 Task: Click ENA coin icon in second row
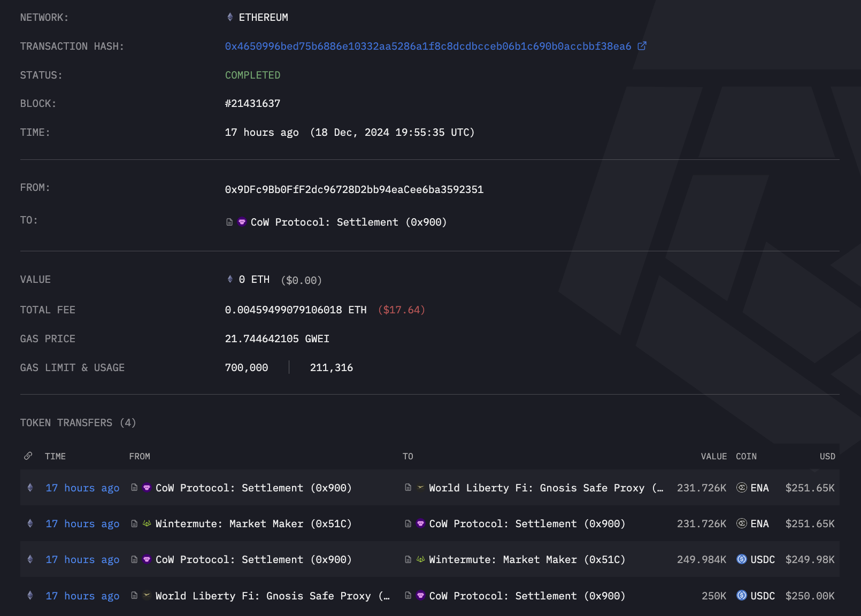coord(742,523)
